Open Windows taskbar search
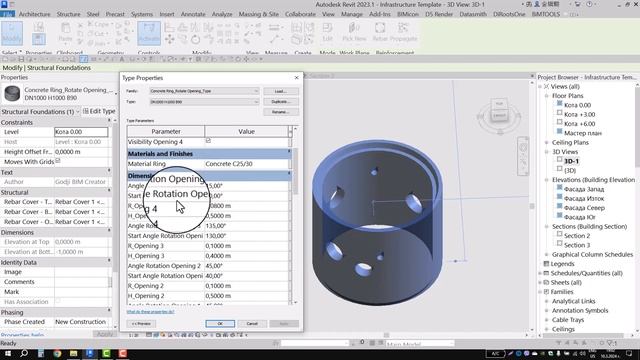640x360 pixels. [24, 353]
